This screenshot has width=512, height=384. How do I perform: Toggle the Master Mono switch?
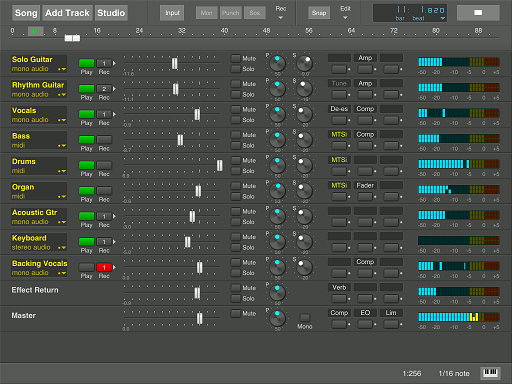(304, 317)
